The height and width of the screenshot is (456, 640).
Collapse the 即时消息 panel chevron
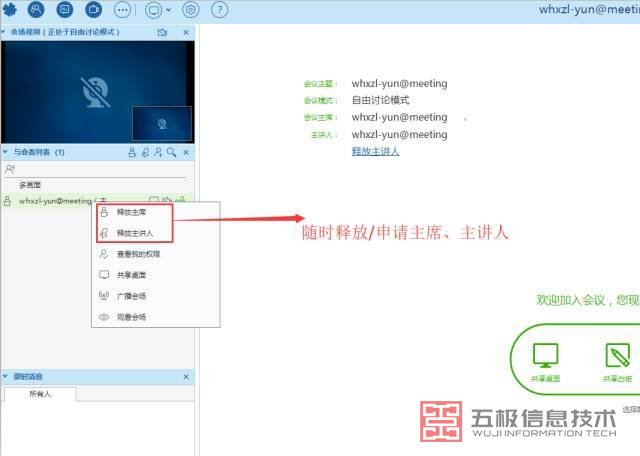point(5,376)
